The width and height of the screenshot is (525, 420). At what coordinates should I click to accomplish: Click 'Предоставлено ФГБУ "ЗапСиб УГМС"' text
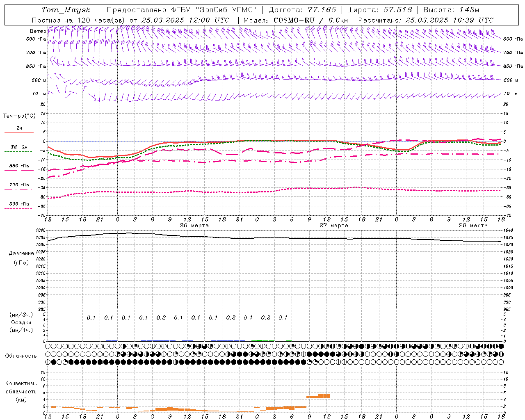(x=182, y=10)
